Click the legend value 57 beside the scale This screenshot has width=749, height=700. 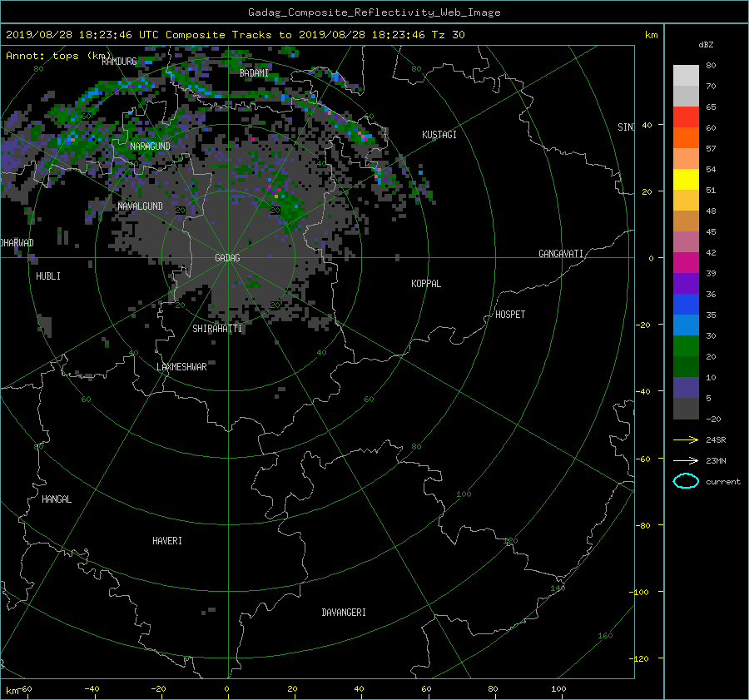pos(711,149)
